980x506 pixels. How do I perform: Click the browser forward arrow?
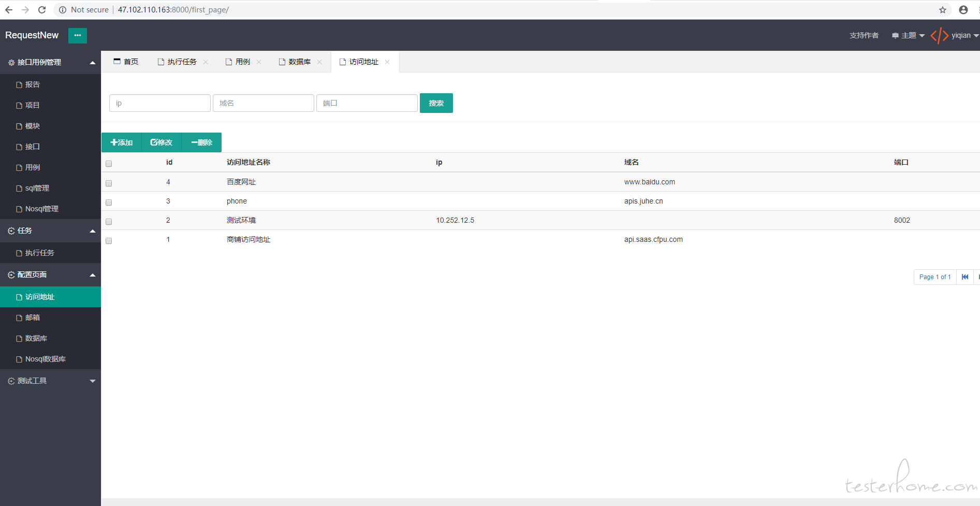click(25, 10)
